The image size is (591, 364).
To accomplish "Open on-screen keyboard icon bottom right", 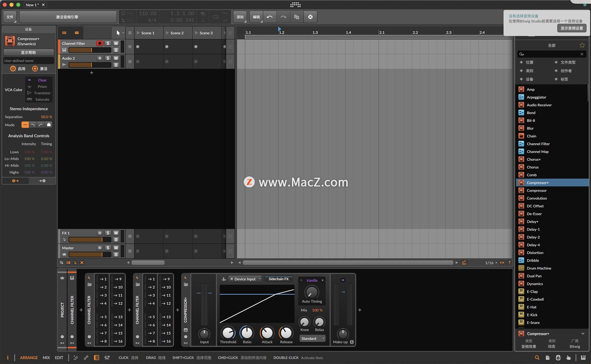I will (x=583, y=358).
